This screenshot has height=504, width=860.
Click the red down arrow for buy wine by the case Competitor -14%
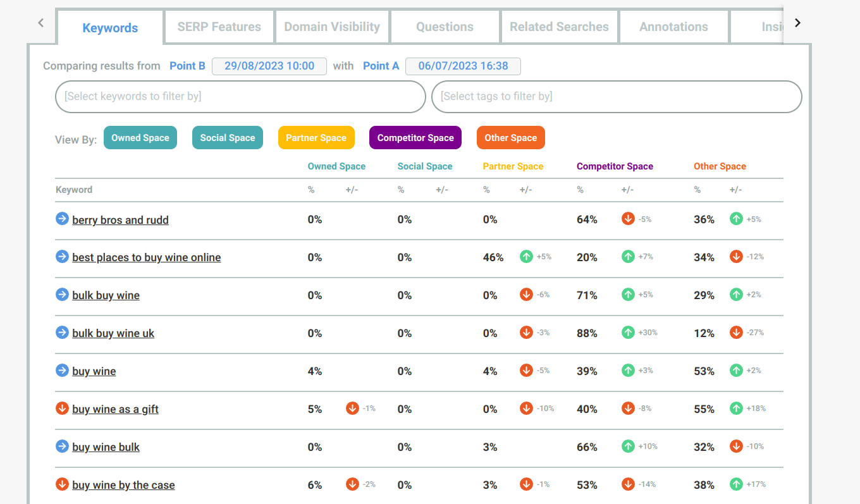click(x=628, y=484)
